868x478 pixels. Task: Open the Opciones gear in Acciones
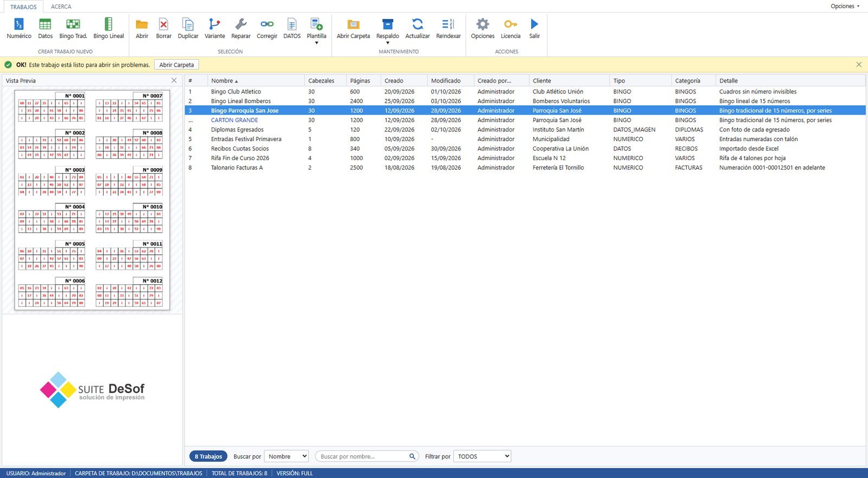click(482, 28)
